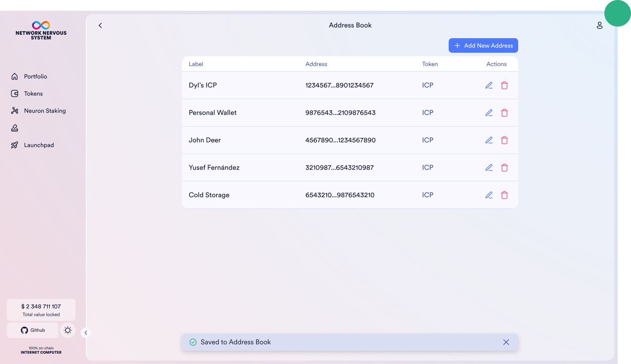Dismiss the Saved to Address Book notification

point(506,342)
